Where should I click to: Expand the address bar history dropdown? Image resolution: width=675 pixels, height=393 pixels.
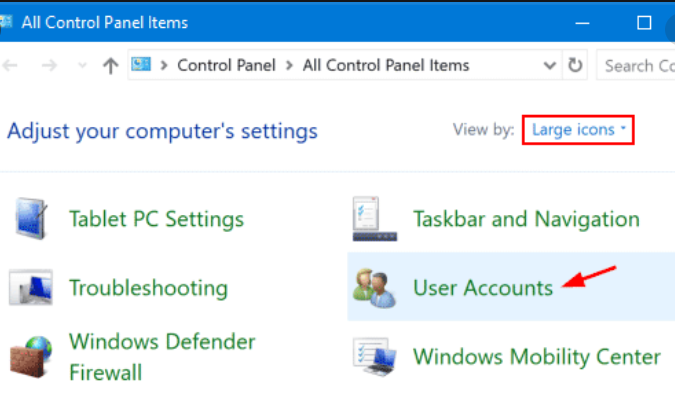[549, 66]
